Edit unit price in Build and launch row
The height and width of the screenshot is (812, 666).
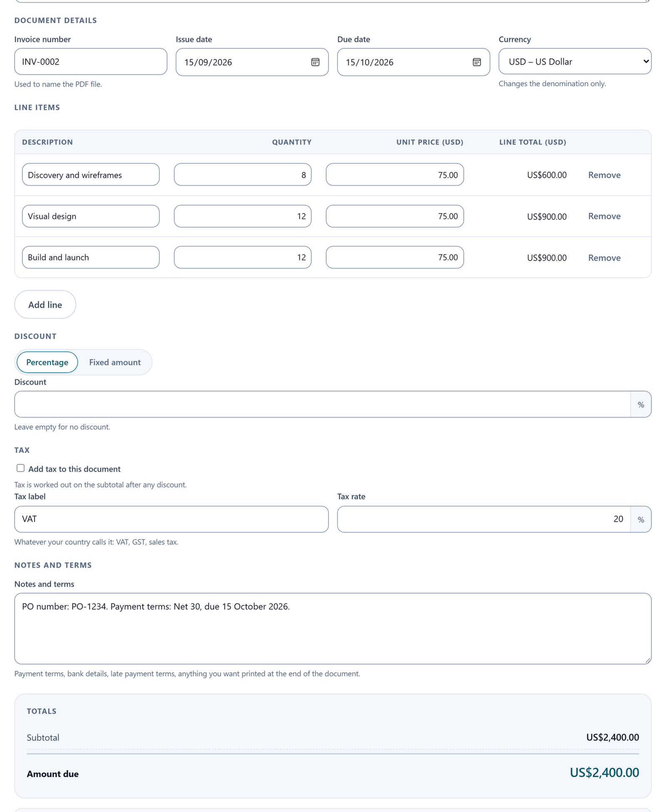click(395, 257)
